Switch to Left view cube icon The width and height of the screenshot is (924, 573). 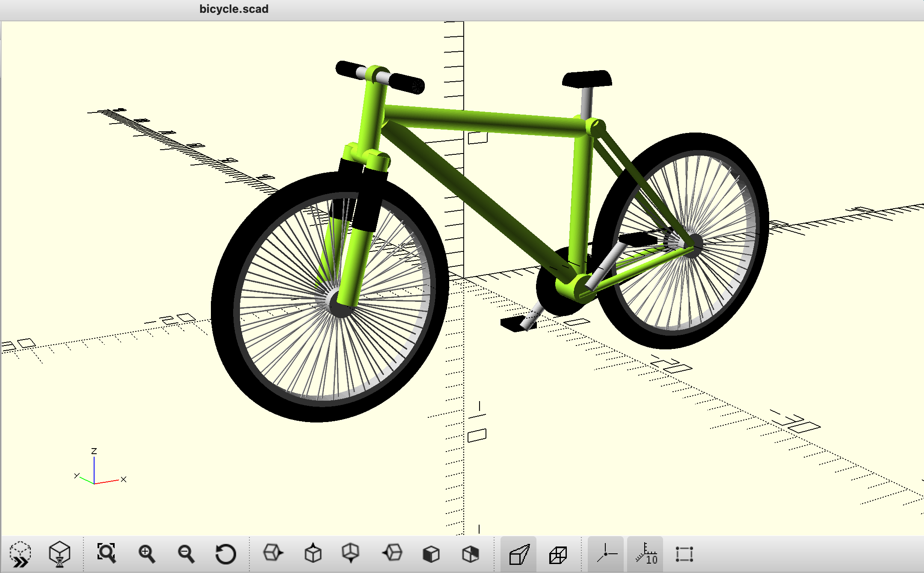tap(392, 553)
